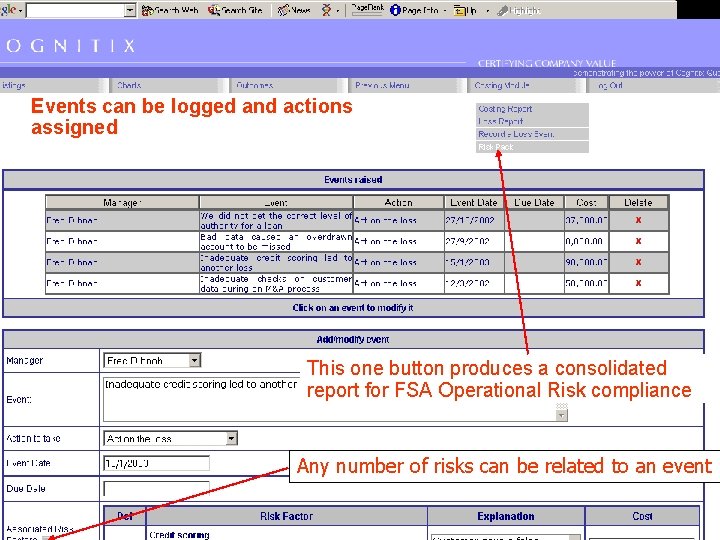Open the Google search box dropdown arrow
This screenshot has height=540, width=720.
[x=130, y=10]
